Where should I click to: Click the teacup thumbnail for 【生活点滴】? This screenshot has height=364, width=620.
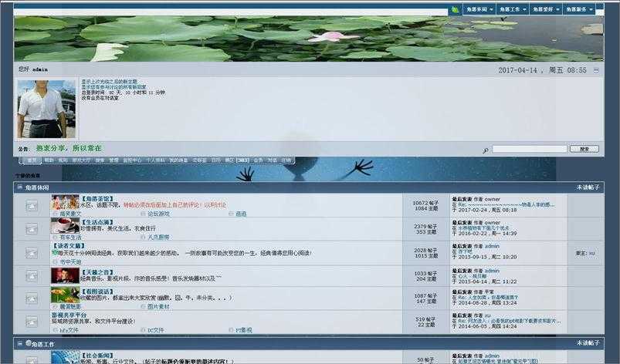(x=65, y=225)
